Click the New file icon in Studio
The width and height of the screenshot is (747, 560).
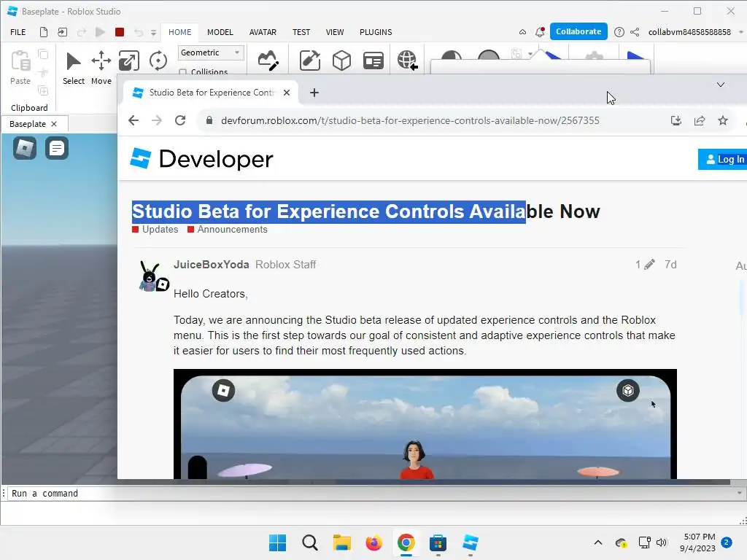(x=43, y=32)
